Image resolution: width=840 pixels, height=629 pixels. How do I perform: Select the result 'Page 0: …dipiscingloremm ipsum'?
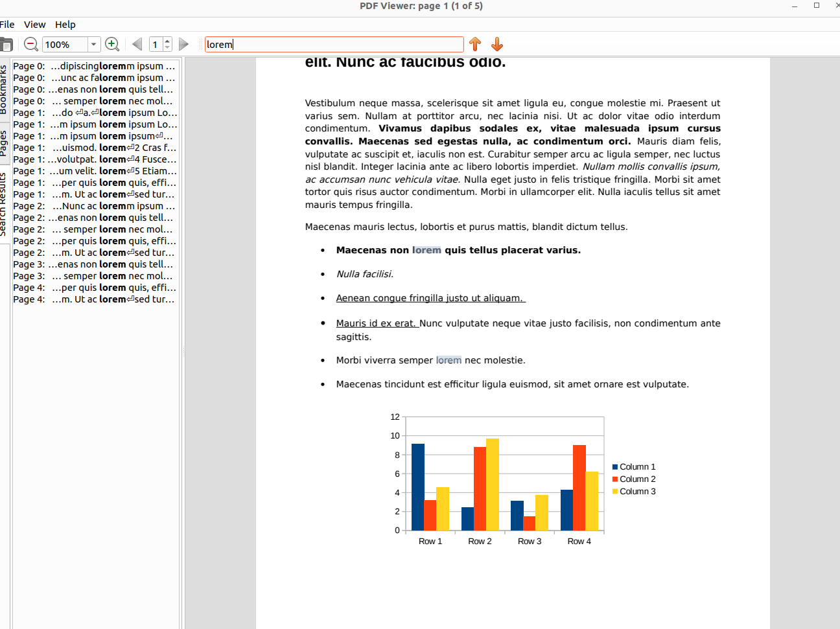coord(94,66)
